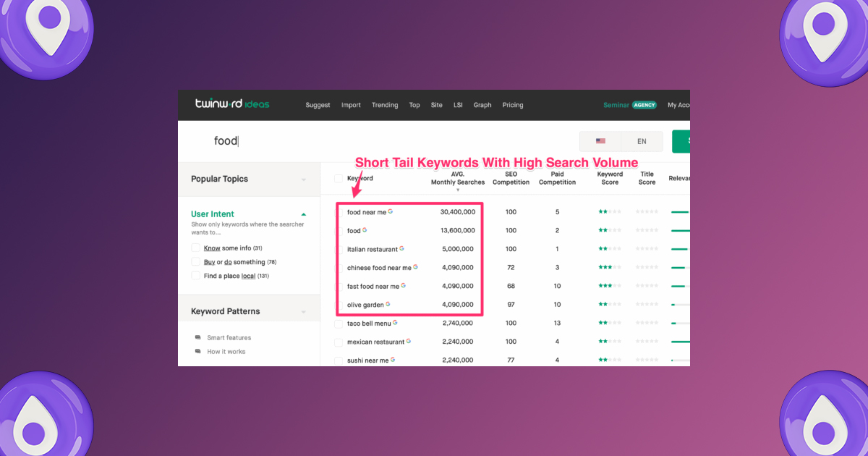Click Google icon beside food near me
This screenshot has height=456, width=868.
point(391,211)
